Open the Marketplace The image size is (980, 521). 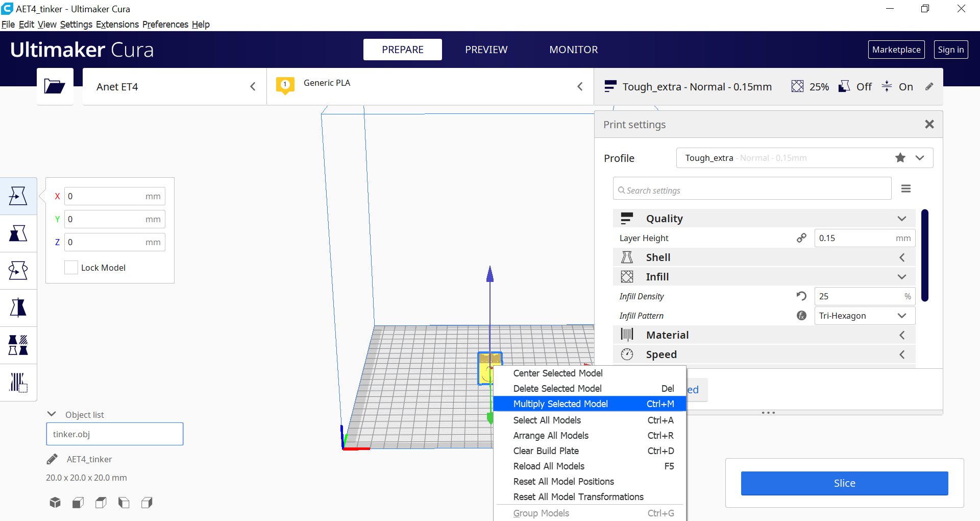pyautogui.click(x=896, y=50)
